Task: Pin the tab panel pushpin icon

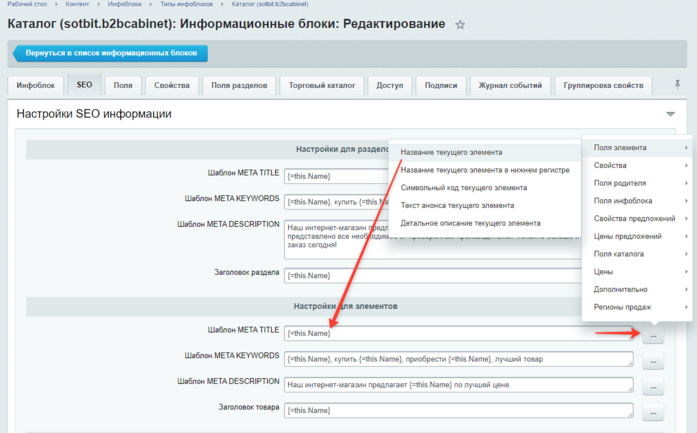Action: click(x=677, y=84)
